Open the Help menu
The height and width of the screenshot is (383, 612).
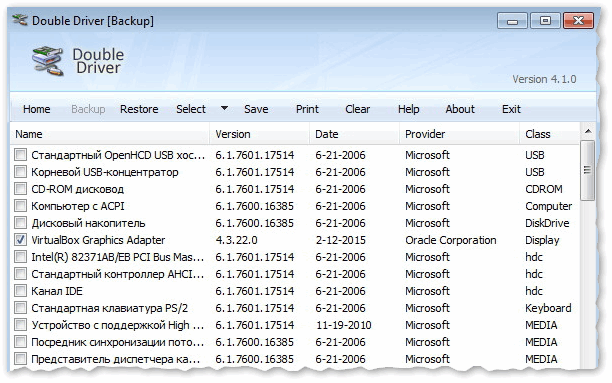[x=408, y=109]
